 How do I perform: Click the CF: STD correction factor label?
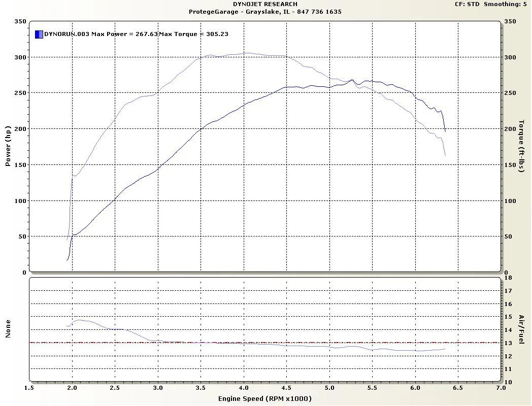[467, 4]
